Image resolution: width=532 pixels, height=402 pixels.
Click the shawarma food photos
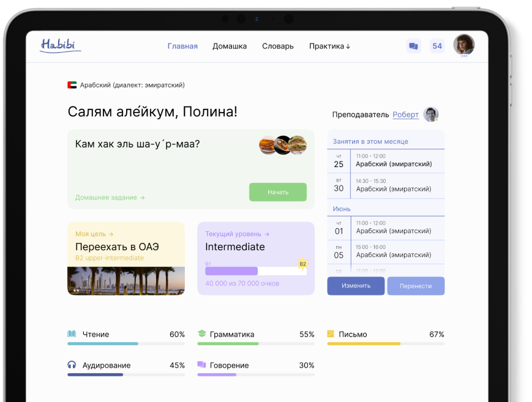click(283, 145)
